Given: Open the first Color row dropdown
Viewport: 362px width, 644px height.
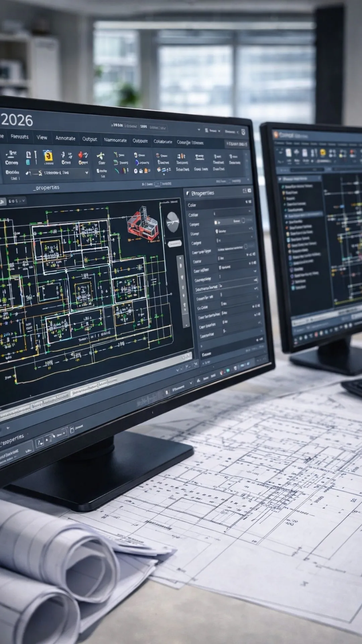Looking at the screenshot, I should click(249, 211).
